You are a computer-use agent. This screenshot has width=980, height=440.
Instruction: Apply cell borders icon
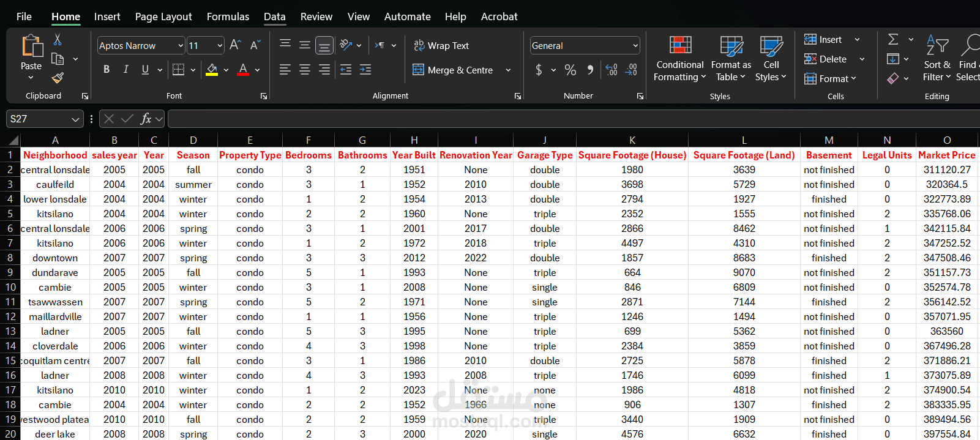click(x=178, y=70)
